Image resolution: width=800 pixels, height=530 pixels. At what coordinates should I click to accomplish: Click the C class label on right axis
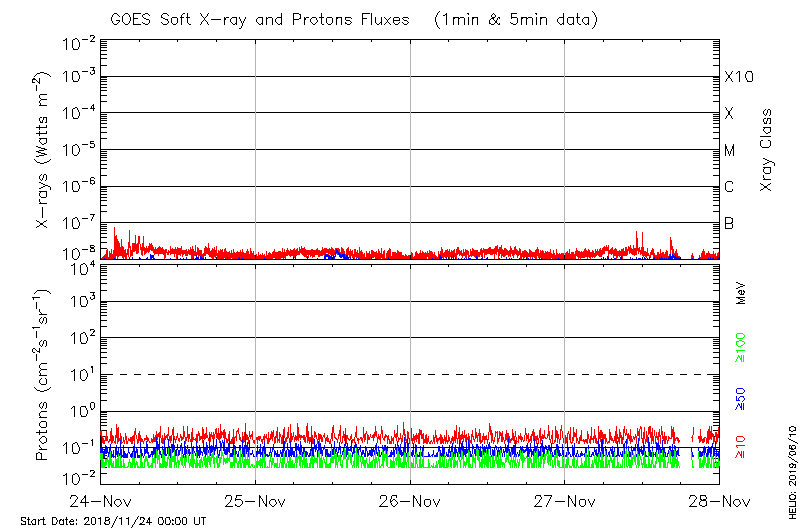click(730, 187)
